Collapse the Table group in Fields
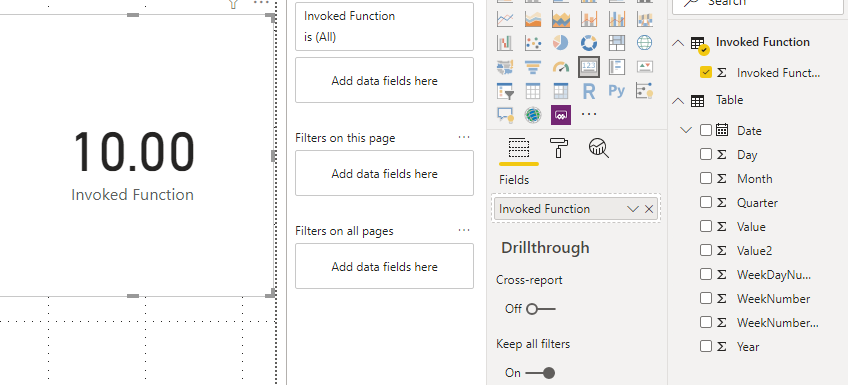Viewport: 848px width, 385px height. (x=678, y=100)
